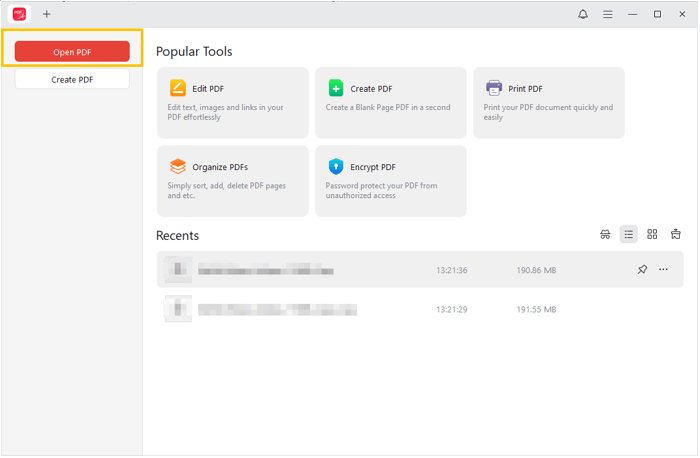This screenshot has width=700, height=458.
Task: Click thumbnail of the 190.86 MB file
Action: click(178, 269)
